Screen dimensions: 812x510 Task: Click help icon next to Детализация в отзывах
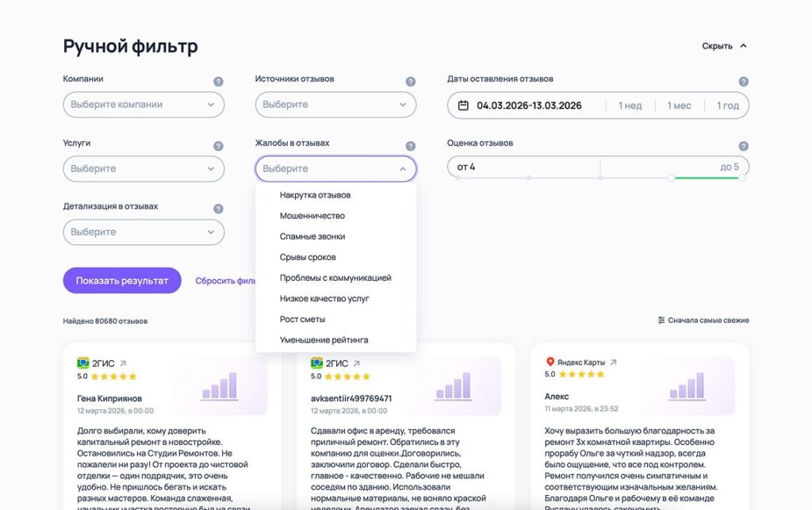coord(218,209)
